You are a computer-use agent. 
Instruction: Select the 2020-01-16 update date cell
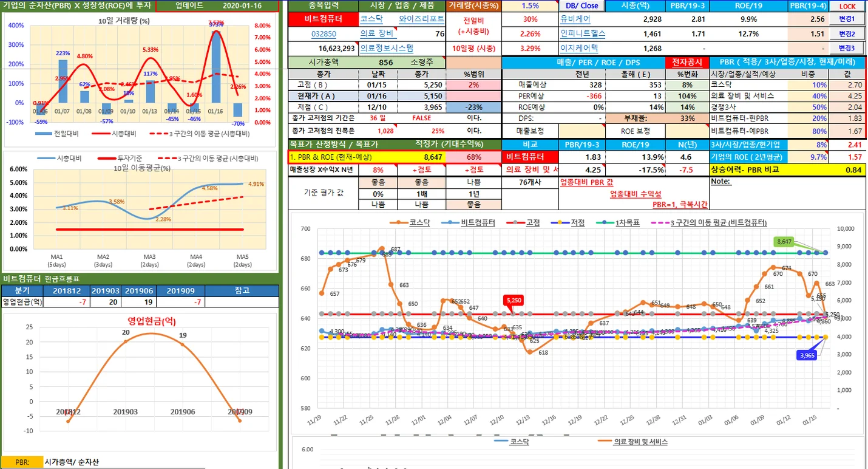click(x=242, y=6)
